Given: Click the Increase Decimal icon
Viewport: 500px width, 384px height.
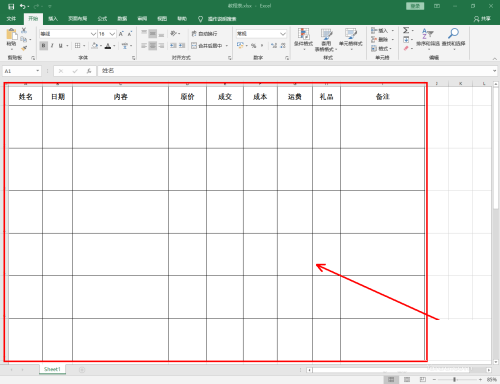Looking at the screenshot, I should point(274,46).
